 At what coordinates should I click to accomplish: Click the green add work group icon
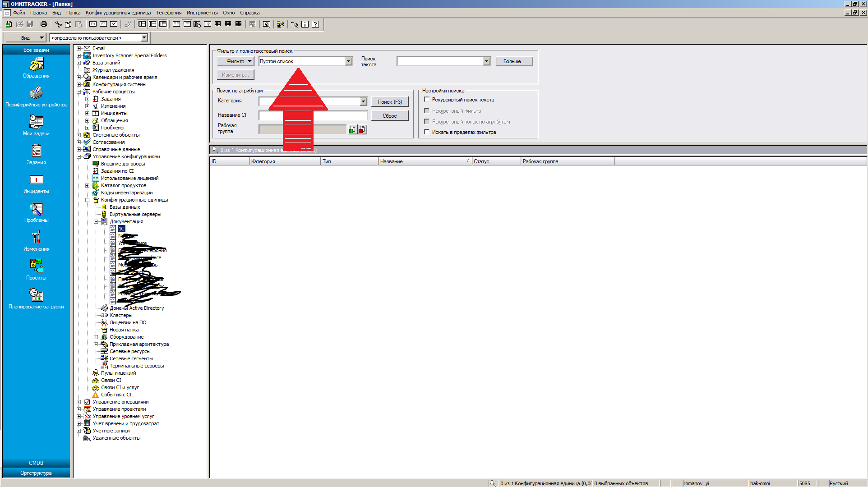point(352,130)
